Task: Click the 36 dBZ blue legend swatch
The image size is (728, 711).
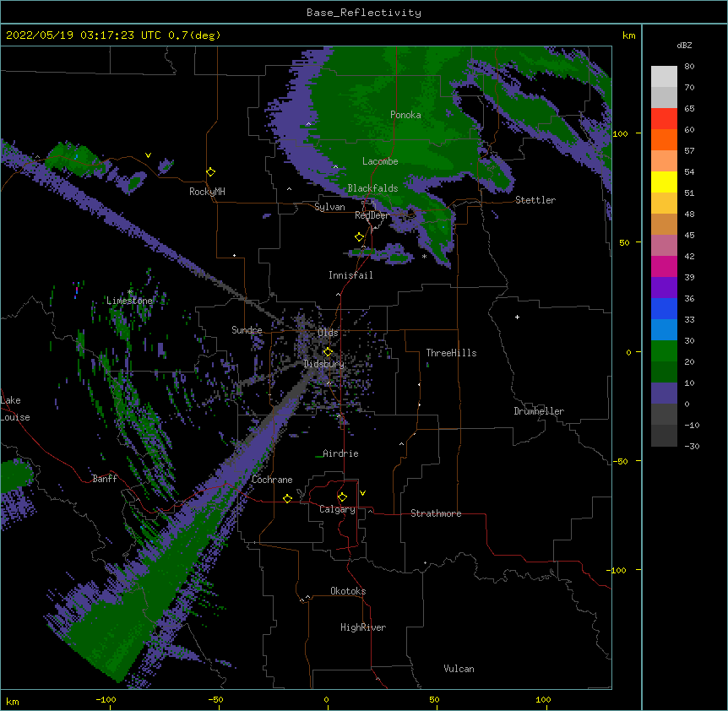Action: 664,308
